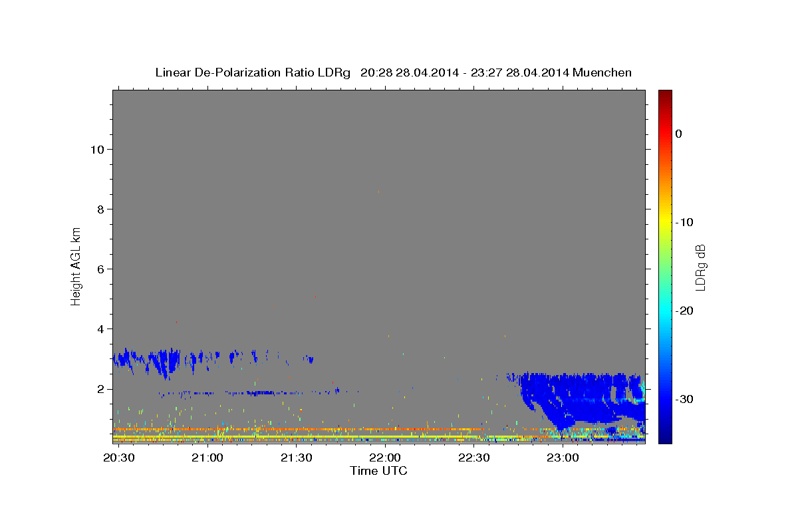Image resolution: width=798 pixels, height=532 pixels.
Task: Click the colorbar label 0
Action: tap(679, 134)
